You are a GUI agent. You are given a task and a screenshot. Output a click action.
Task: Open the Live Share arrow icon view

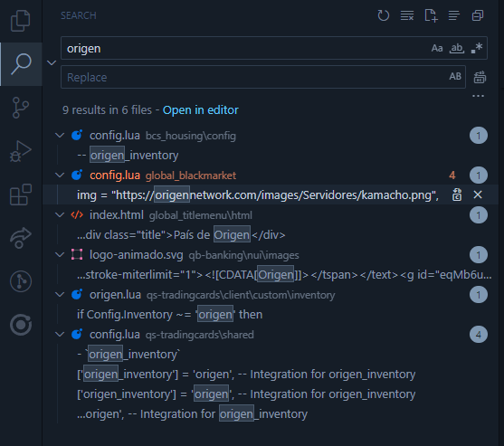[x=21, y=238]
